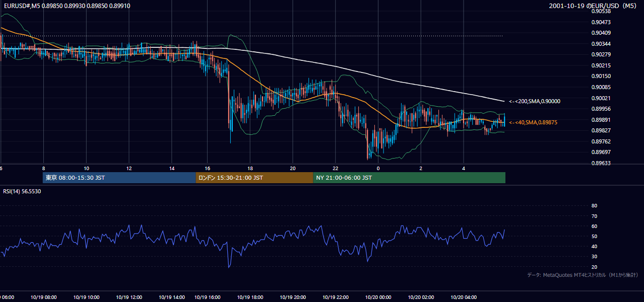The height and width of the screenshot is (302, 644).
Task: Click the NY 21:00-06:00 JST session bar
Action: click(x=409, y=178)
